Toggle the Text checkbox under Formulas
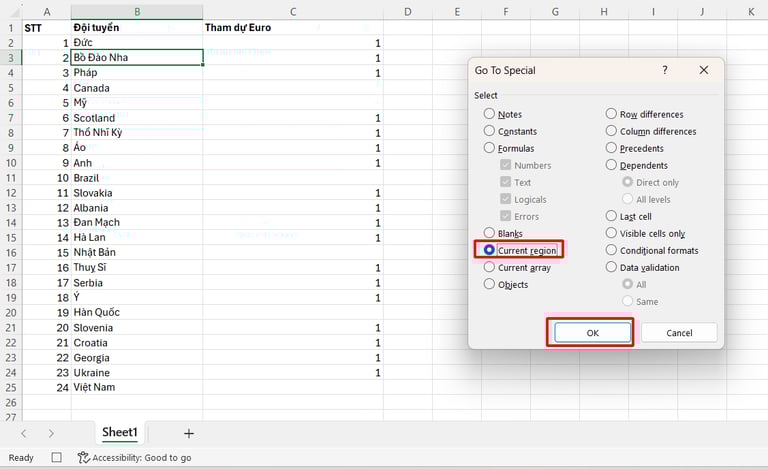This screenshot has width=768, height=469. click(x=505, y=182)
